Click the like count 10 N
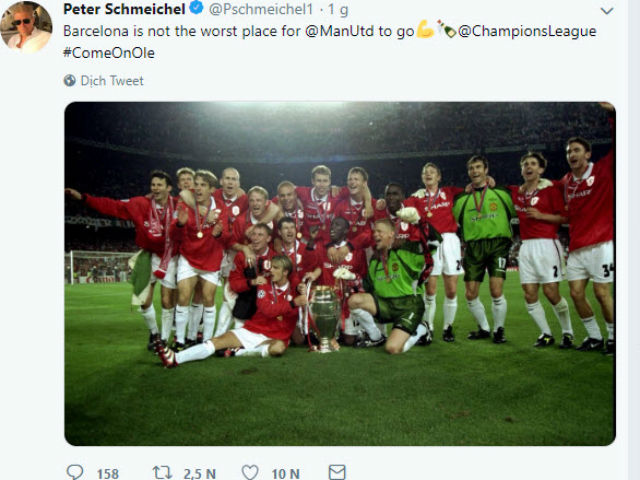640x480 pixels. point(285,473)
